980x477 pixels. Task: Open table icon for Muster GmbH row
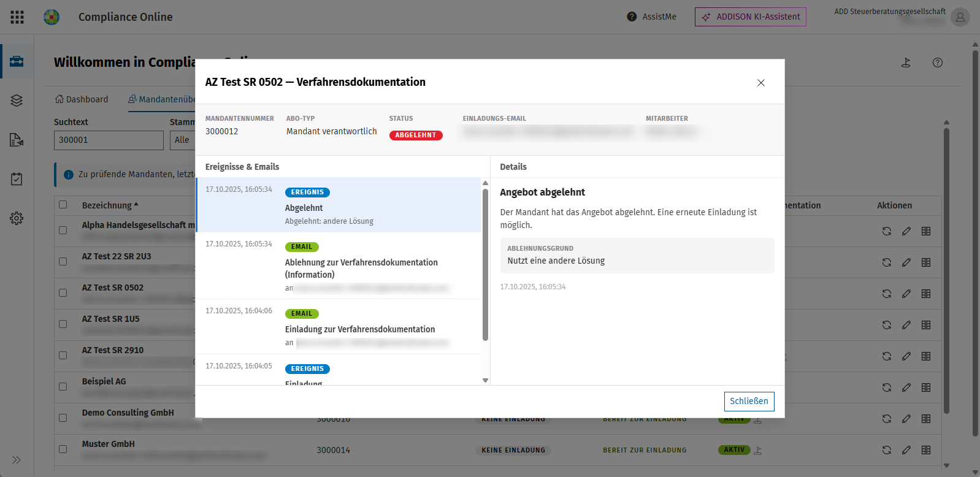[926, 450]
